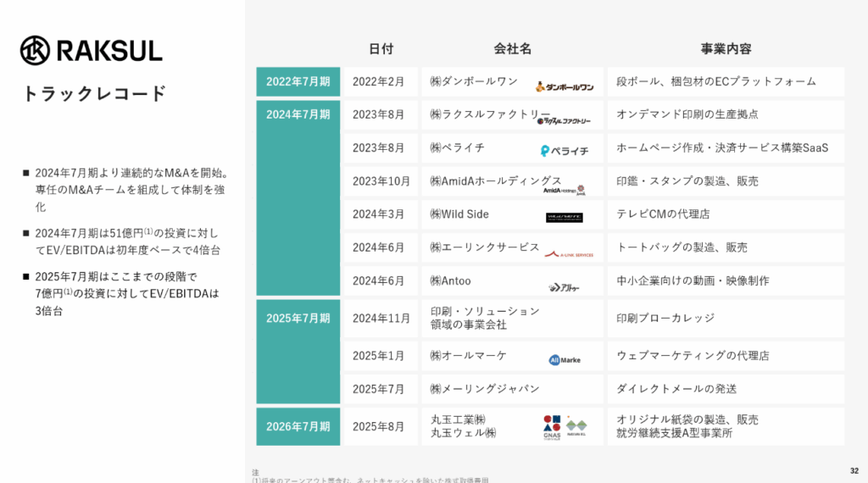Screen dimensions: 868x483
Task: Click the page number 32
Action: pyautogui.click(x=854, y=471)
